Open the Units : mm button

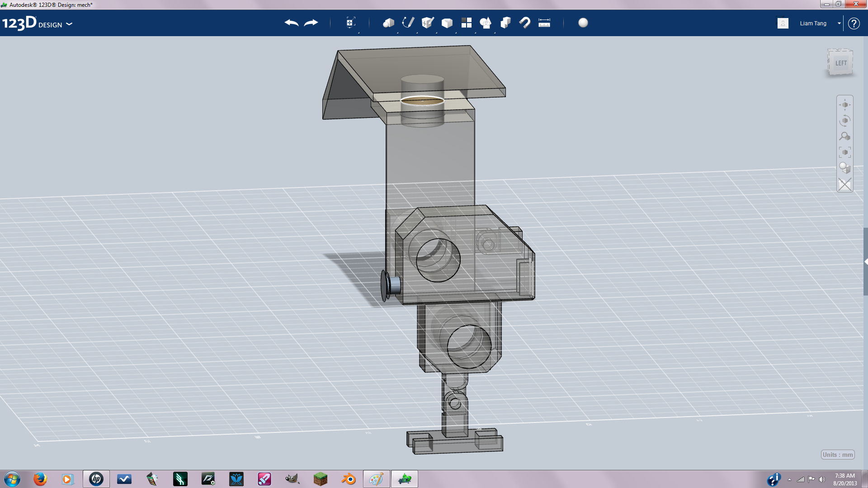(838, 455)
